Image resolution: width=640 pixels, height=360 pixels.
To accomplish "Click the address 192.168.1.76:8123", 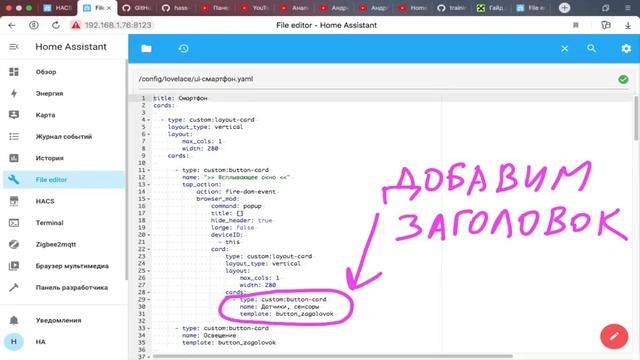I will [118, 25].
